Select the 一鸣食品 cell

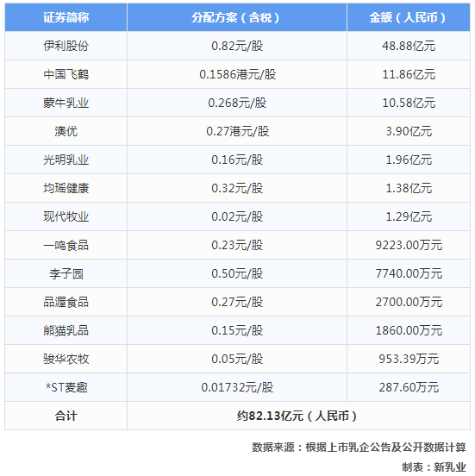coord(66,245)
